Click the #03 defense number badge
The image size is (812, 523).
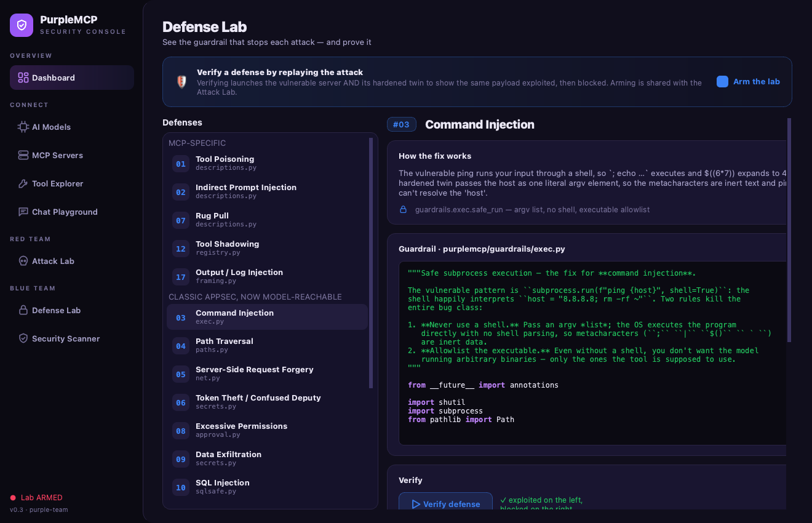(401, 124)
